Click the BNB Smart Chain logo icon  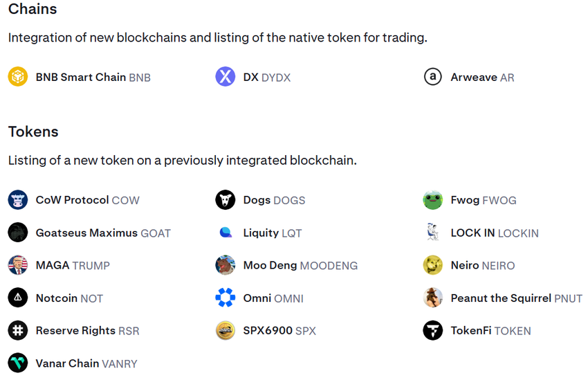pos(18,77)
